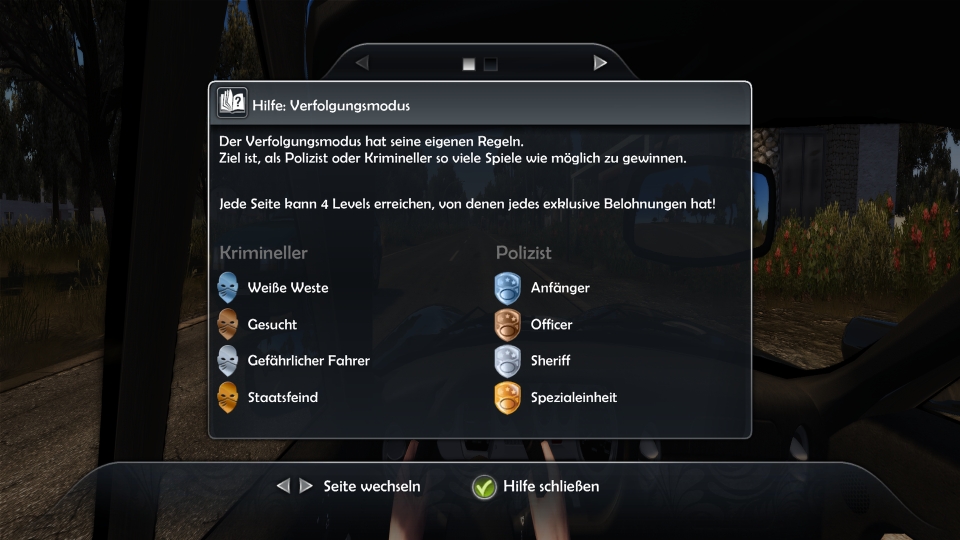960x540 pixels.
Task: Click the right arrow beside Seite wechseln
Action: pos(306,486)
